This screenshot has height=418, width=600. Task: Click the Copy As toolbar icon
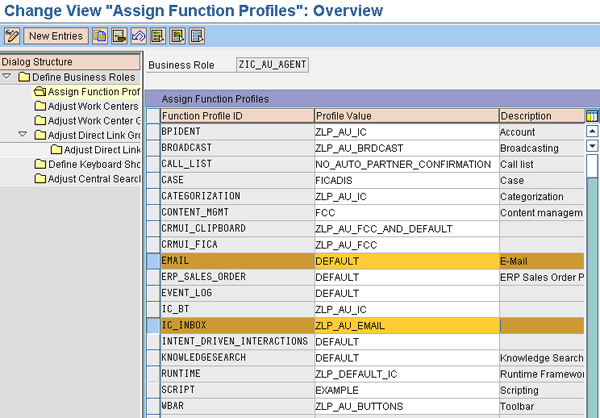click(x=101, y=37)
